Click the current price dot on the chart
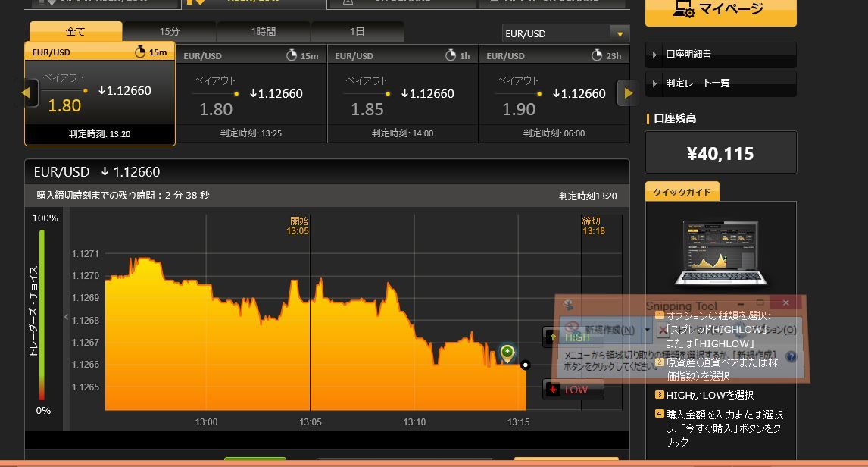Image resolution: width=868 pixels, height=467 pixels. 526,365
